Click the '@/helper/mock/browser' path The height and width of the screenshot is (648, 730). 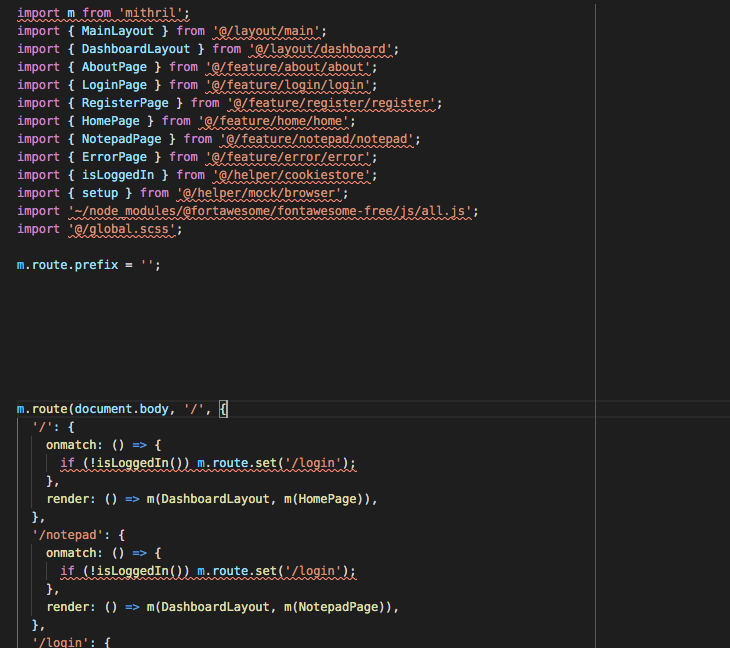click(x=259, y=193)
